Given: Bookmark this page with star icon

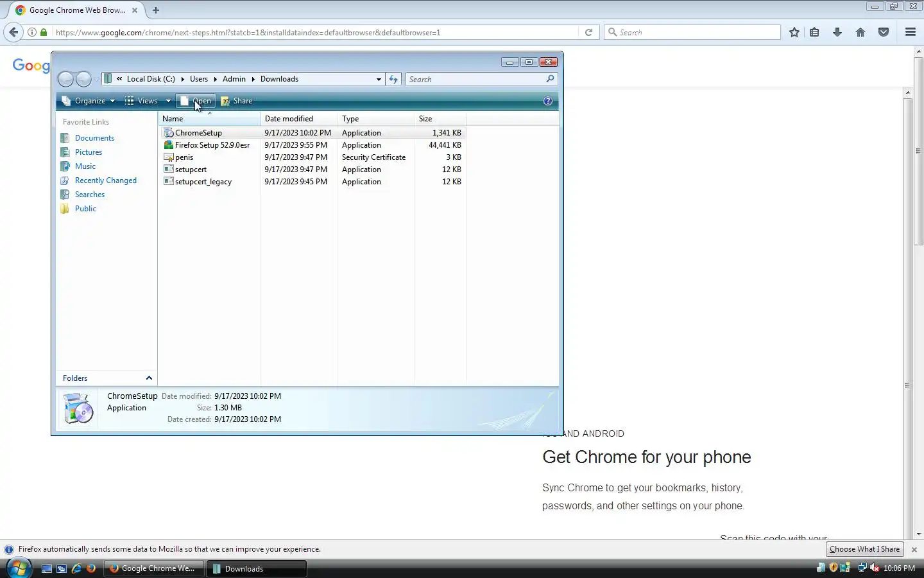Looking at the screenshot, I should click(x=794, y=32).
